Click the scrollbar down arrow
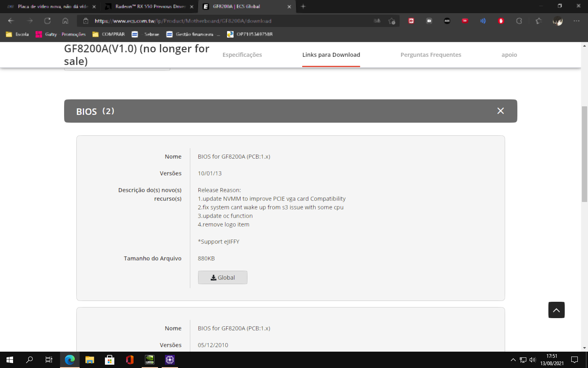The width and height of the screenshot is (588, 368). pos(585,348)
